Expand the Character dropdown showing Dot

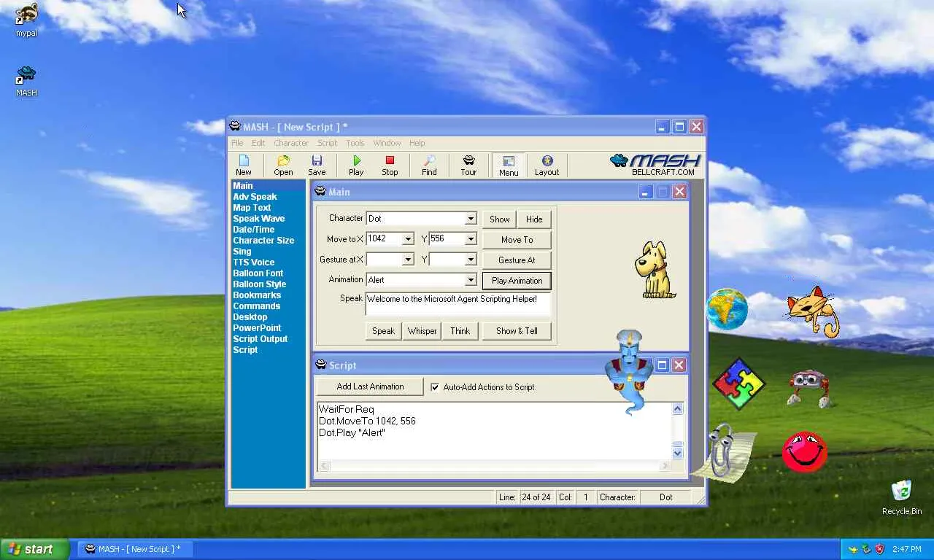pos(471,219)
